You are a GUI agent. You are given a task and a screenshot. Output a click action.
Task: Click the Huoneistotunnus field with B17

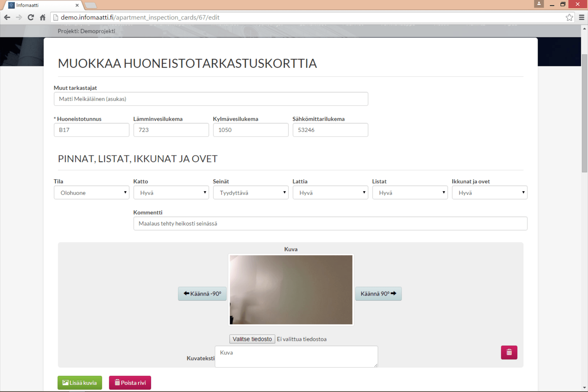[x=92, y=130]
